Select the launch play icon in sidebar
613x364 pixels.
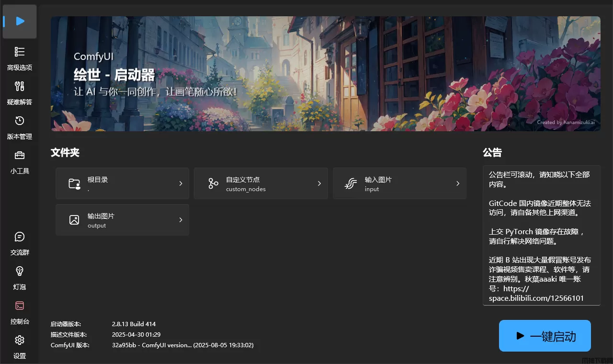coord(20,21)
